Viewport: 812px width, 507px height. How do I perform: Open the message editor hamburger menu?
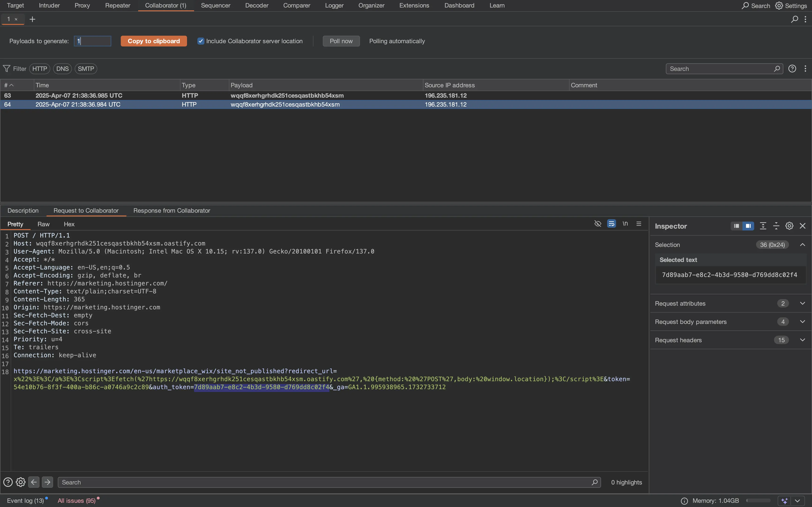639,224
